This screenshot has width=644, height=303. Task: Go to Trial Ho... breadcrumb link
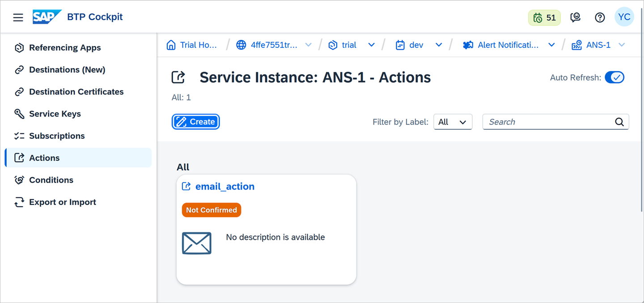pos(199,45)
